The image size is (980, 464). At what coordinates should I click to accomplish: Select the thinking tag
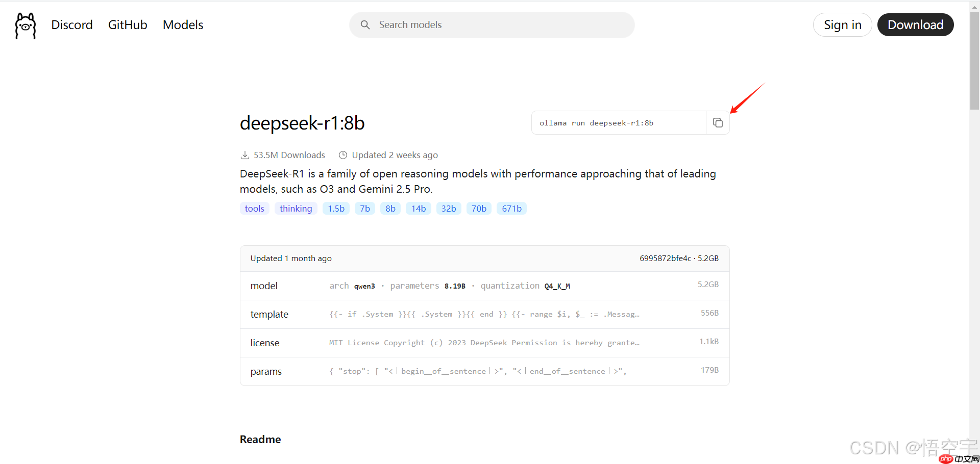296,209
